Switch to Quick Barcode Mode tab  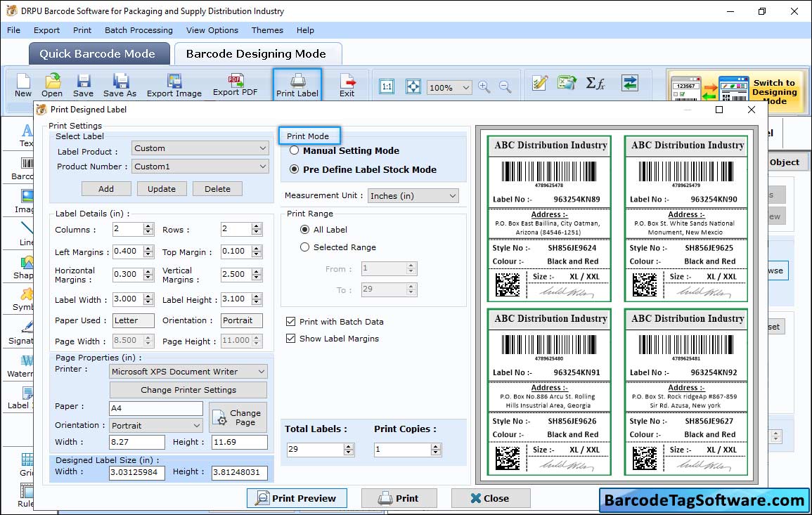click(97, 54)
